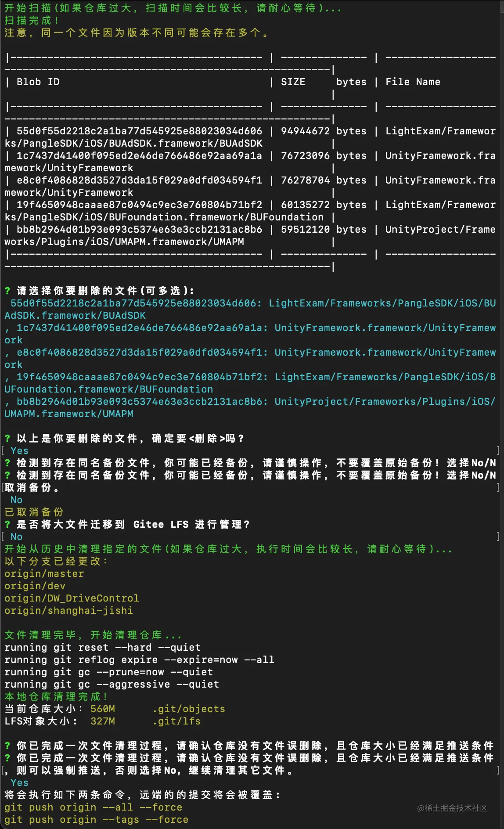Viewport: 504px width, 829px height.
Task: Click the branch name origin/master
Action: click(44, 573)
